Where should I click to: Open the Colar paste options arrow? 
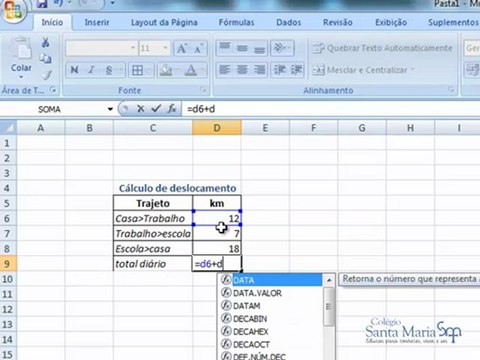point(21,77)
